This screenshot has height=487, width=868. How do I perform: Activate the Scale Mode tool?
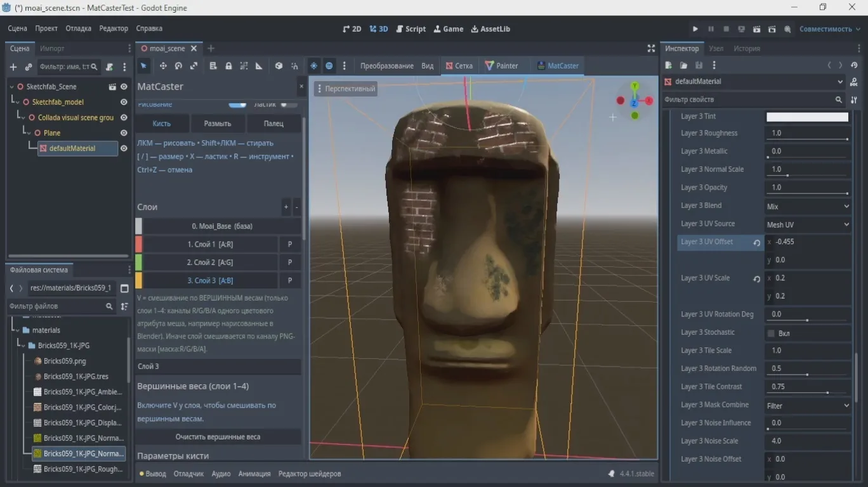[x=194, y=66]
